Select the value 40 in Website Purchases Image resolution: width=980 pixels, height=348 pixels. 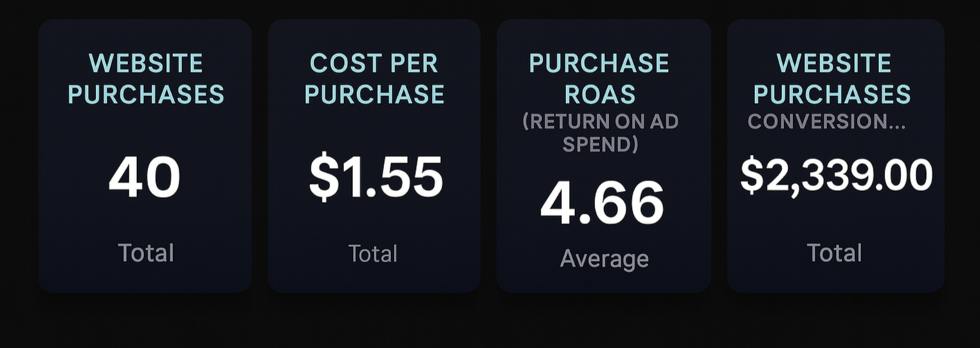tap(145, 177)
